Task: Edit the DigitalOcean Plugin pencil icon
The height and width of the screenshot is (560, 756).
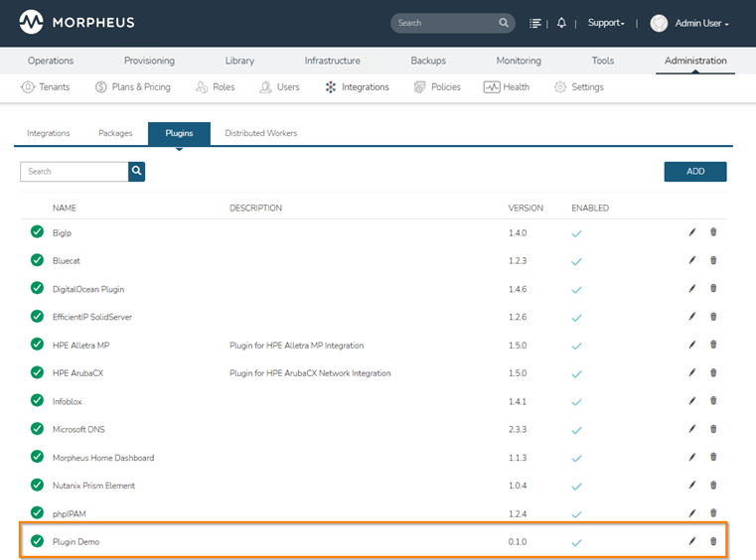Action: point(691,288)
